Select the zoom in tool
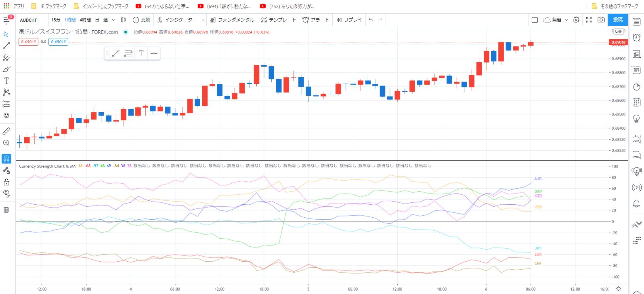644x294 pixels. pyautogui.click(x=6, y=143)
